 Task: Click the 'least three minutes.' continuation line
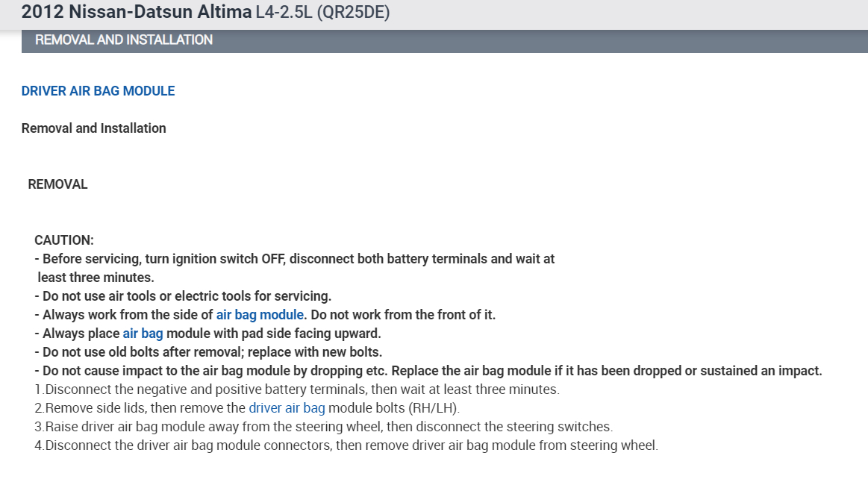click(96, 278)
